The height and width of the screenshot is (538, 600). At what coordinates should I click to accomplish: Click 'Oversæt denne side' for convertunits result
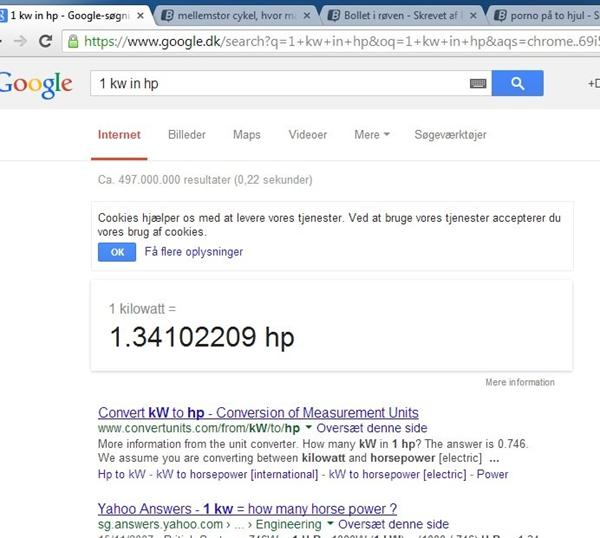tap(372, 428)
